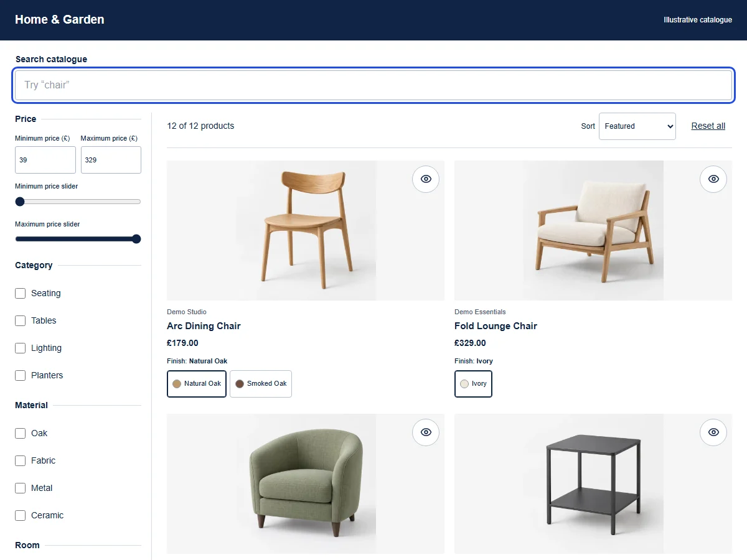Choose the Ivory finish swatch
The image size is (747, 560).
[x=473, y=384]
